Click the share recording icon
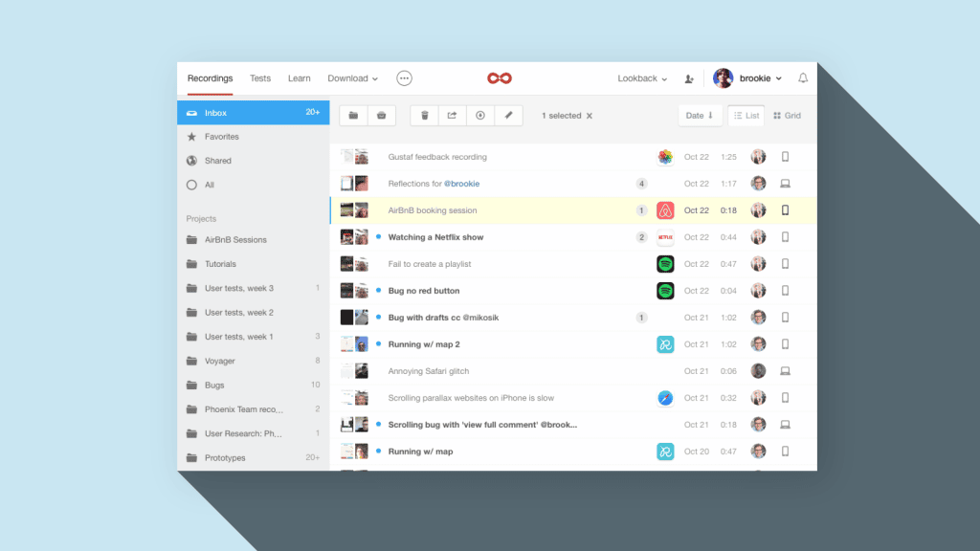This screenshot has height=551, width=980. coord(453,116)
